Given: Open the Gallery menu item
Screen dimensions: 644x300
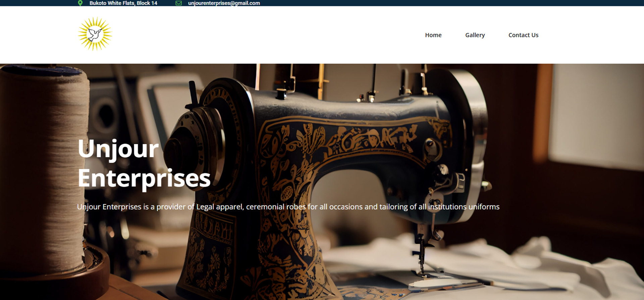Looking at the screenshot, I should [x=475, y=35].
